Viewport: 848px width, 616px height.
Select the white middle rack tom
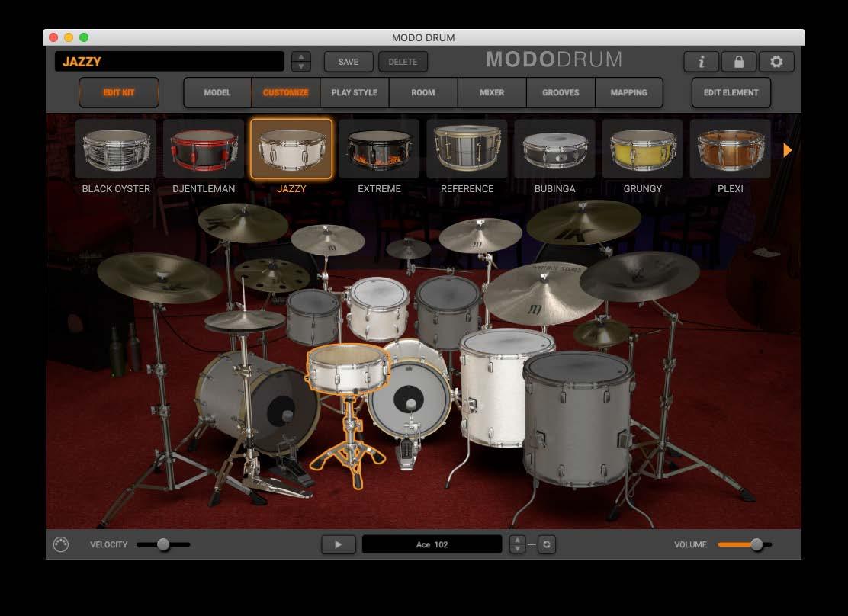378,308
